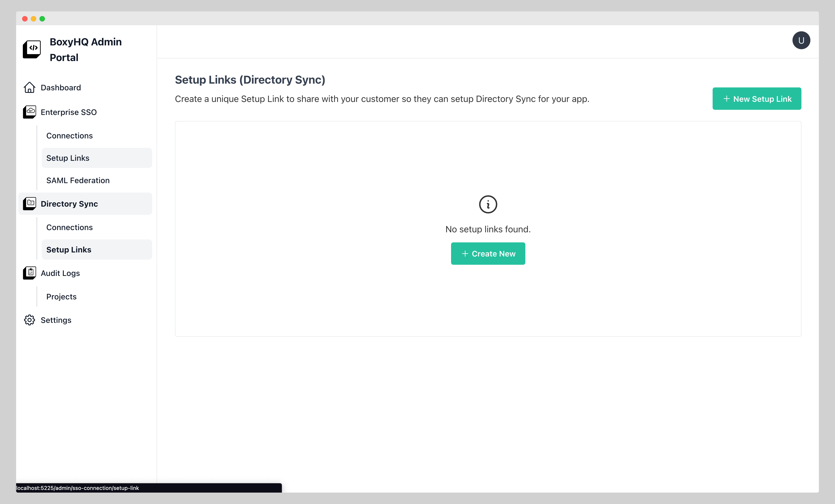Click the Audit Logs clipboard icon
The image size is (835, 504).
30,273
